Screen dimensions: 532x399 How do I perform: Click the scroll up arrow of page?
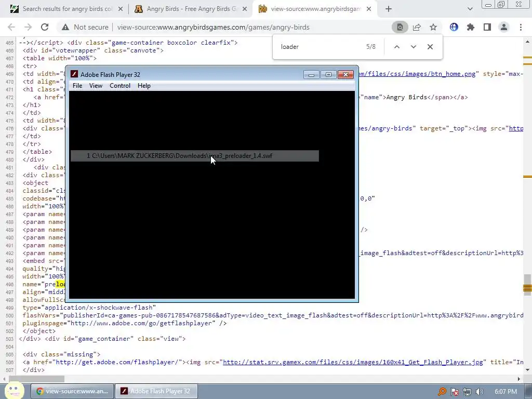pyautogui.click(x=527, y=42)
